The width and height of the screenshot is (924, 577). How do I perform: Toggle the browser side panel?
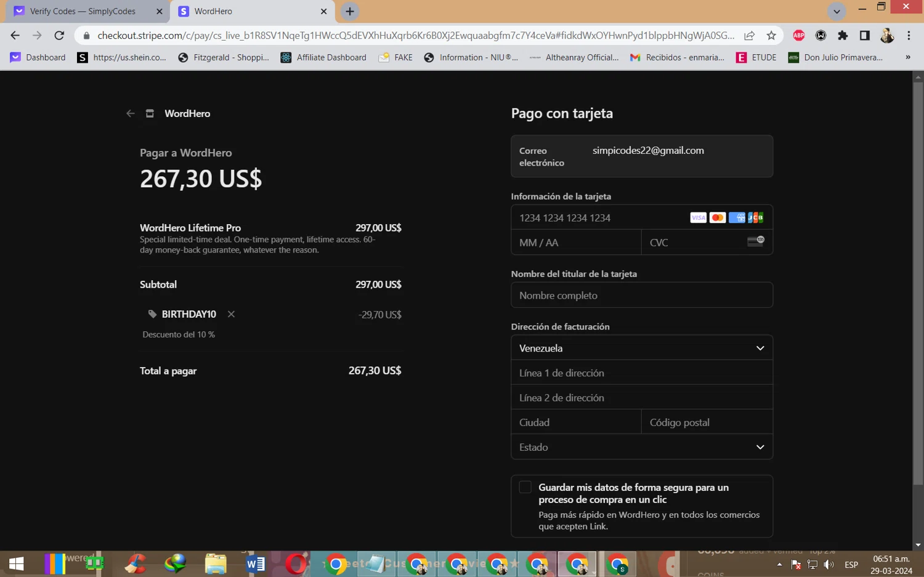[865, 35]
